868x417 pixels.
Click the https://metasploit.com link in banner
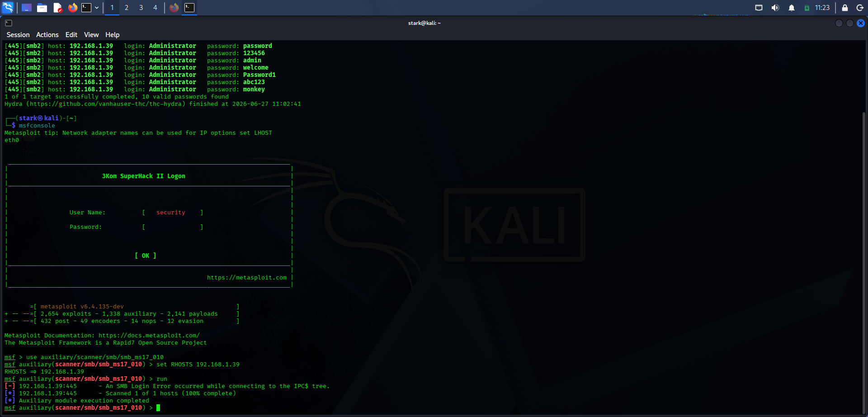247,278
